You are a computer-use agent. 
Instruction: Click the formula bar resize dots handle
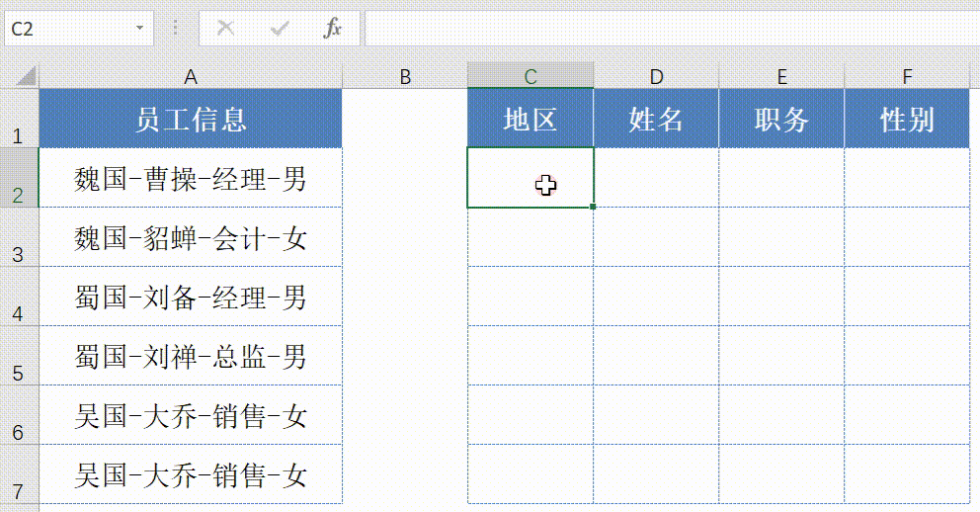[177, 29]
